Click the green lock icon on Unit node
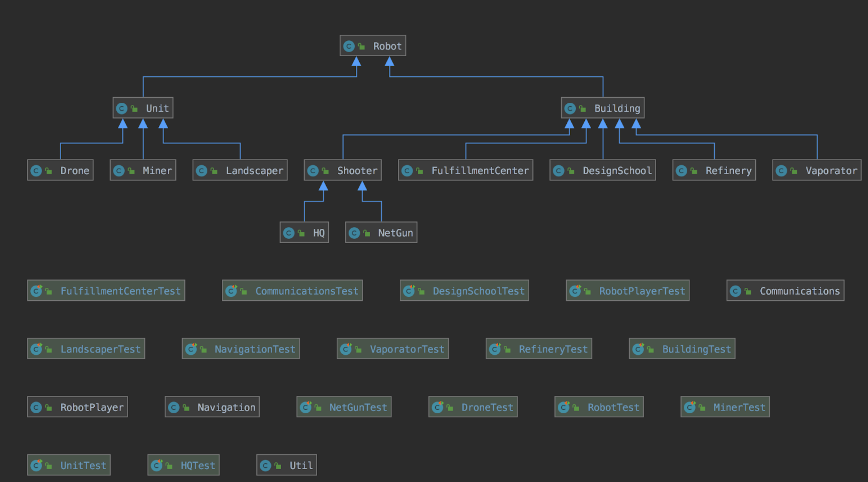The image size is (868, 482). [x=134, y=108]
